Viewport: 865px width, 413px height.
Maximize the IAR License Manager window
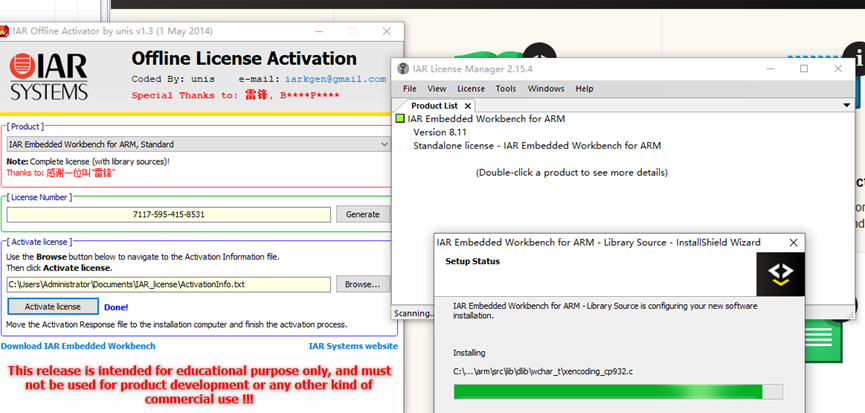pyautogui.click(x=804, y=69)
